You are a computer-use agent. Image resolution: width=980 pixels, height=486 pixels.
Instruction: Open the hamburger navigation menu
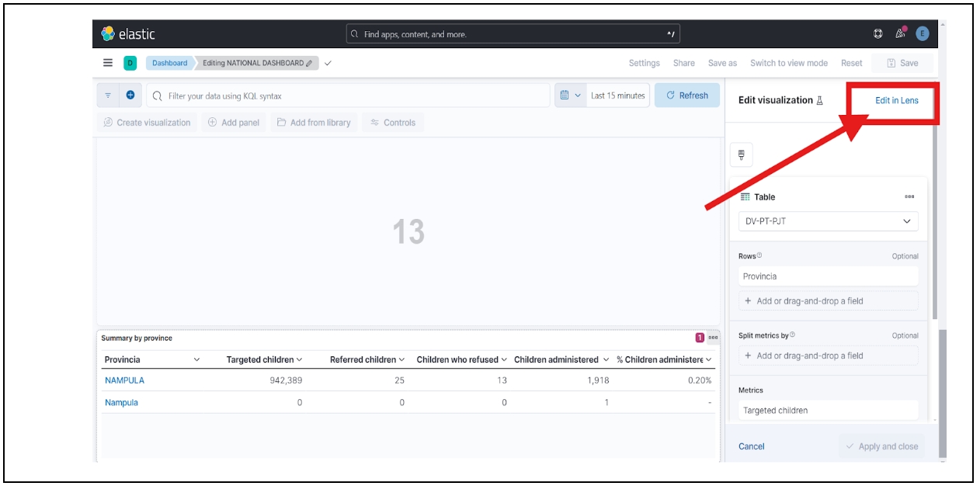point(108,63)
